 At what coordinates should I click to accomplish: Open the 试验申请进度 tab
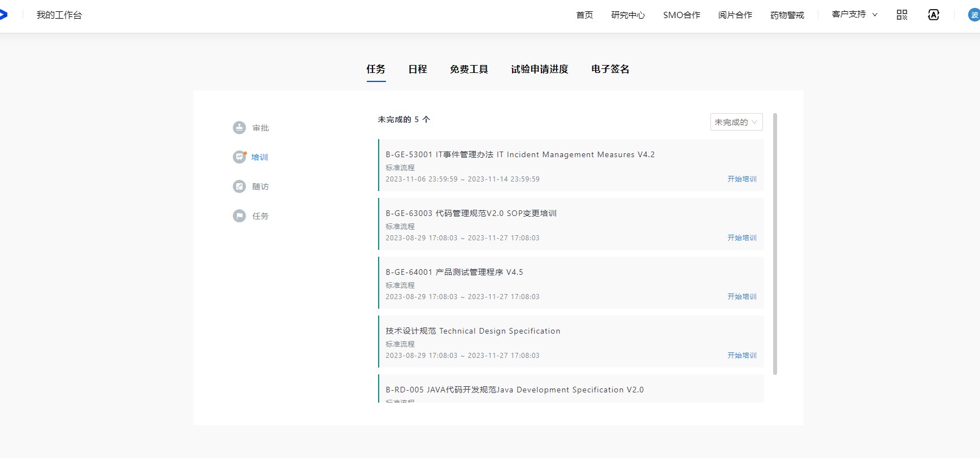coord(540,69)
